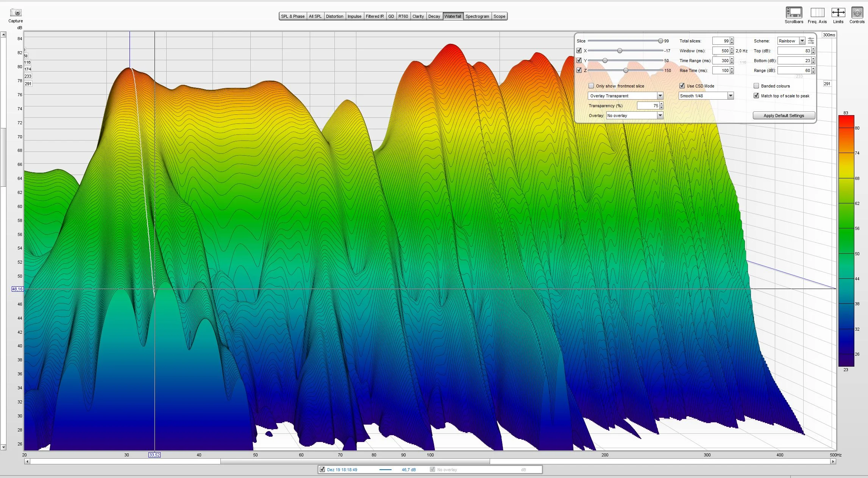Viewport: 868px width, 478px height.
Task: Open the Smooth 1/48 dropdown
Action: 706,96
